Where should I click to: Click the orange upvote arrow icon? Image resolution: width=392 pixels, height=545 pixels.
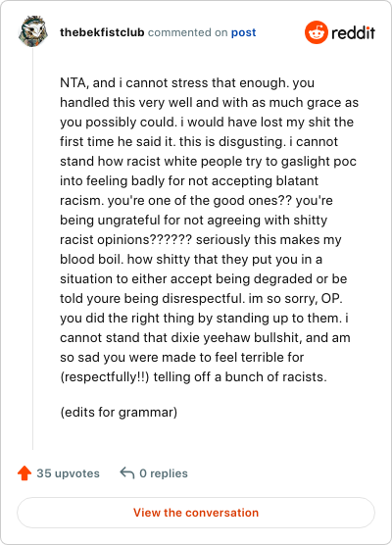pyautogui.click(x=24, y=473)
